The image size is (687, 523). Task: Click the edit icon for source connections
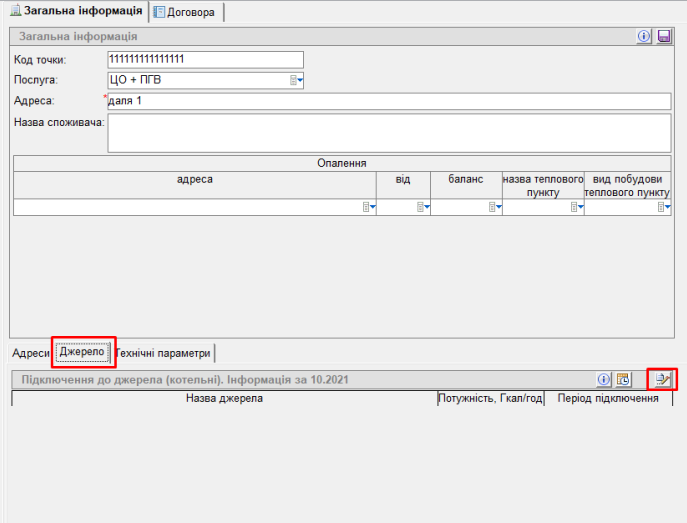tap(661, 379)
